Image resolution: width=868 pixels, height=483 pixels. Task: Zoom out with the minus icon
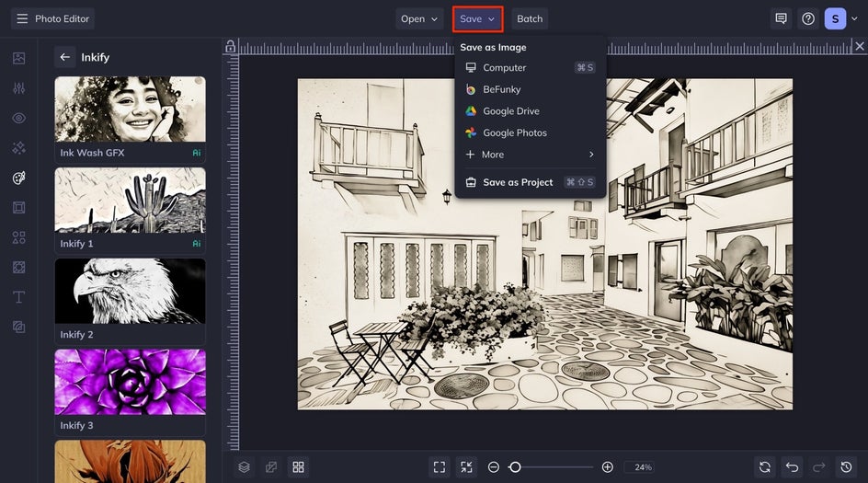[x=494, y=467]
